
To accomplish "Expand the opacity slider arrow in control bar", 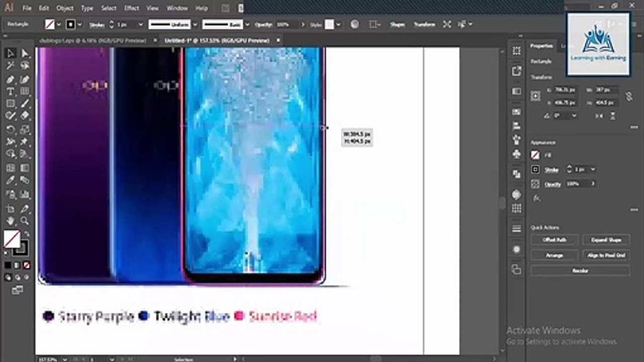I will (303, 24).
